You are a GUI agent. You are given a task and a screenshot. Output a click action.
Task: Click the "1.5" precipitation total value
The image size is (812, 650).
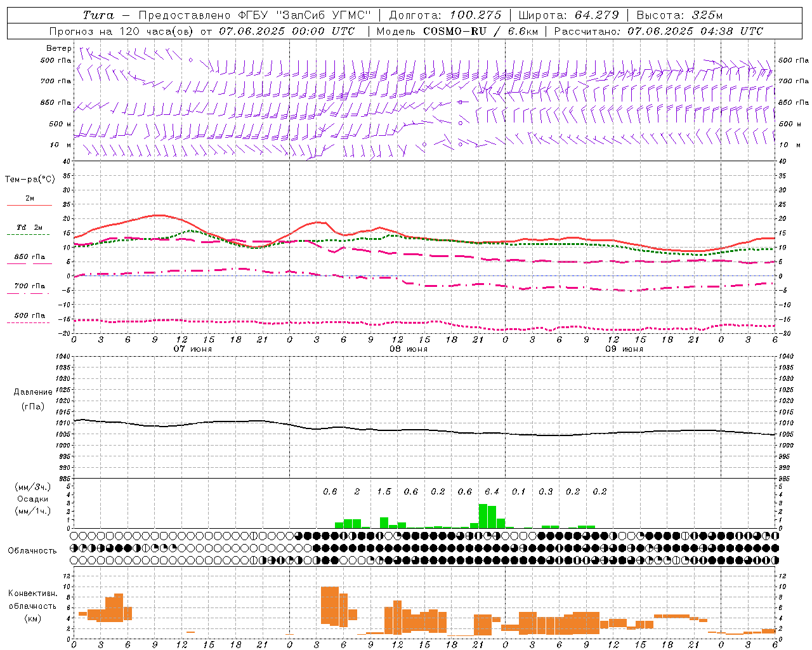tap(384, 491)
